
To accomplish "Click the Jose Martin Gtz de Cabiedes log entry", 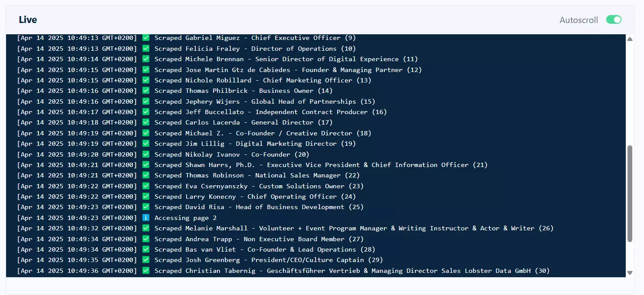I will click(288, 70).
